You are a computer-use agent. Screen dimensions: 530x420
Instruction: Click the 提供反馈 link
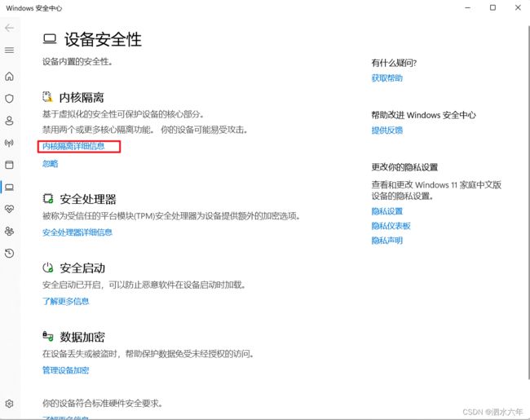tap(387, 130)
